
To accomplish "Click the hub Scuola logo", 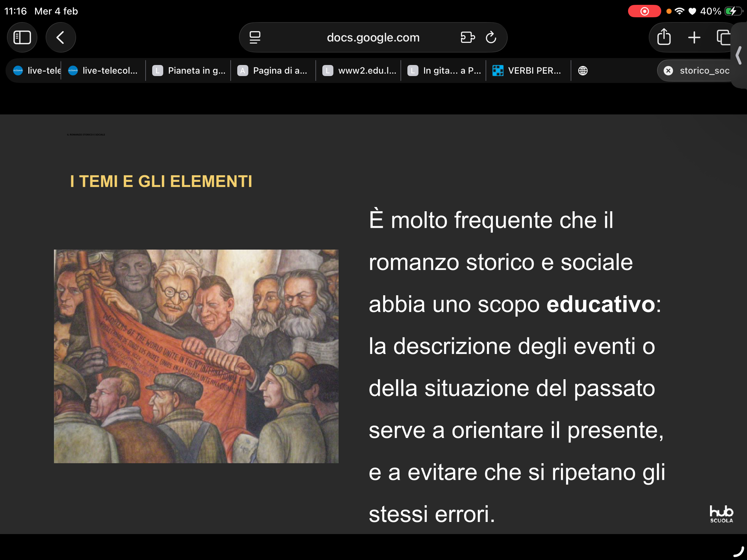I will [x=721, y=514].
